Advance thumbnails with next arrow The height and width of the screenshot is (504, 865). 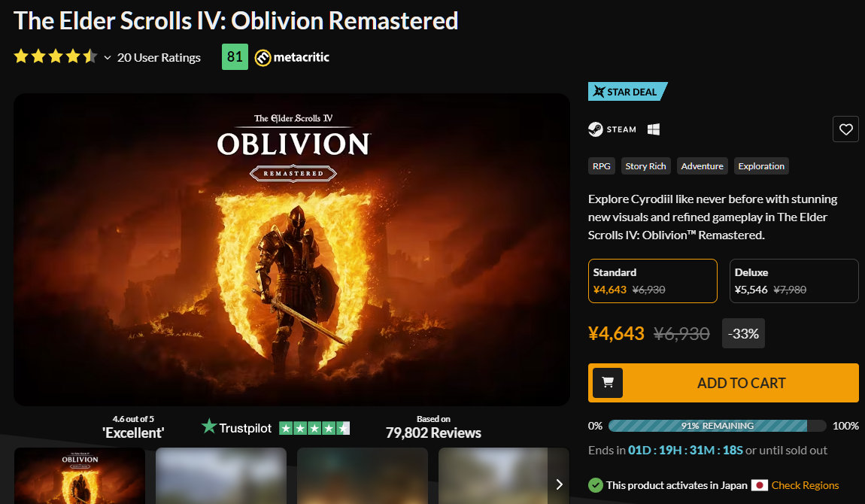coord(559,484)
